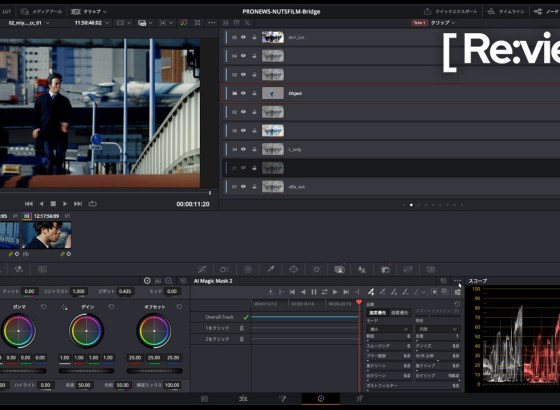Reset the Gamma color wheel
The image size is (560, 410).
point(44,307)
